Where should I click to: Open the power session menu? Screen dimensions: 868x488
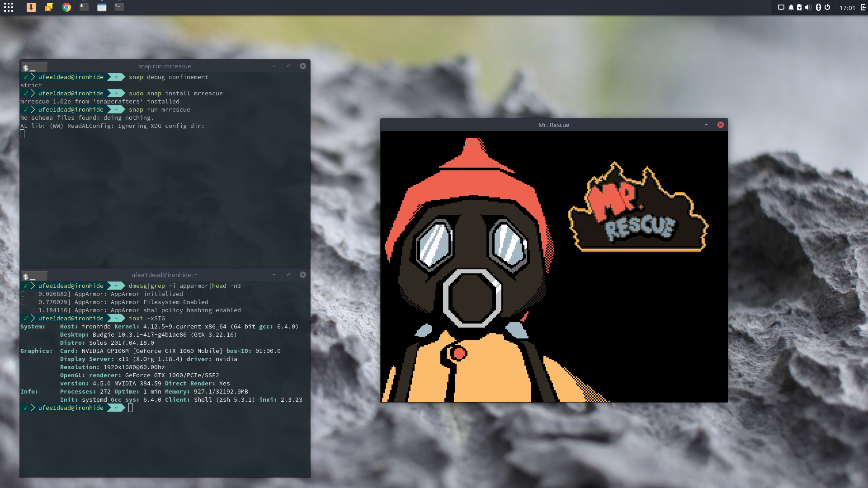(827, 7)
